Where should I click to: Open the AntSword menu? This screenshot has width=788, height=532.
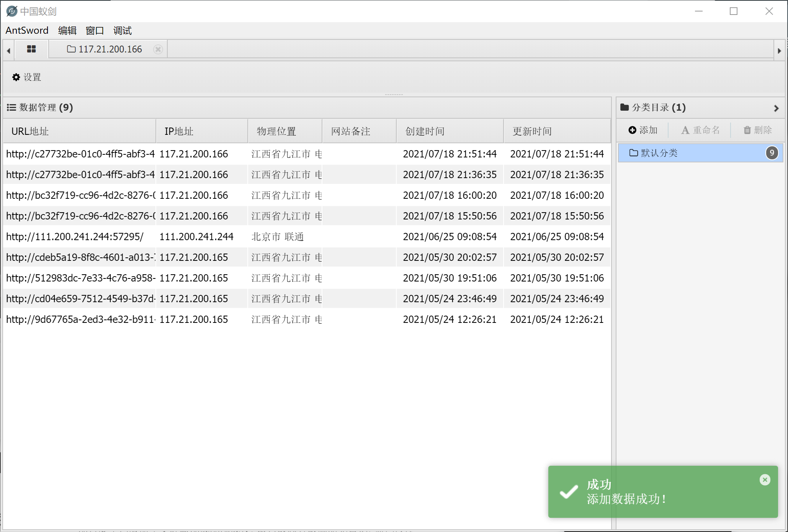click(27, 31)
